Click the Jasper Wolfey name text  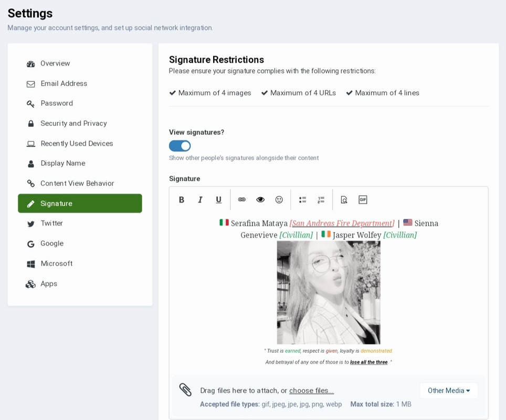pos(357,235)
